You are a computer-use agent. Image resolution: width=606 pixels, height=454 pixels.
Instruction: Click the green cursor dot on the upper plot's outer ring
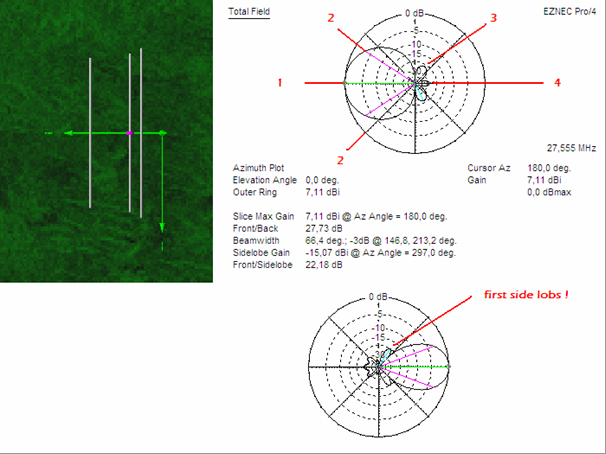click(345, 83)
